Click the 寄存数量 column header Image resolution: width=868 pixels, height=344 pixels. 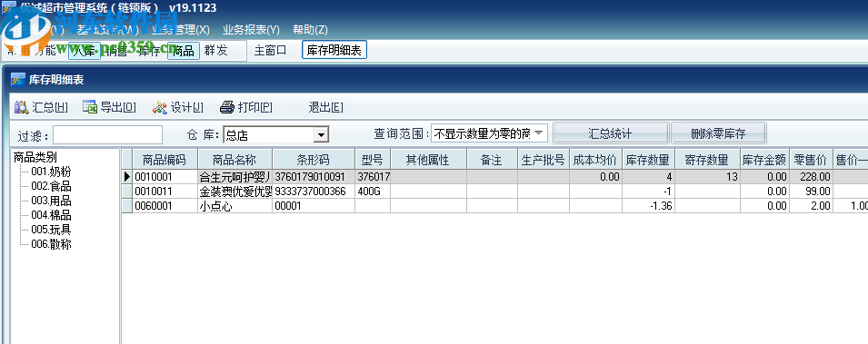click(x=708, y=160)
